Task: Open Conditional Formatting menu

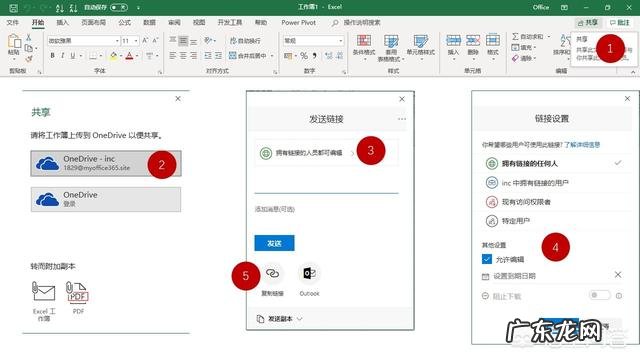Action: [364, 48]
